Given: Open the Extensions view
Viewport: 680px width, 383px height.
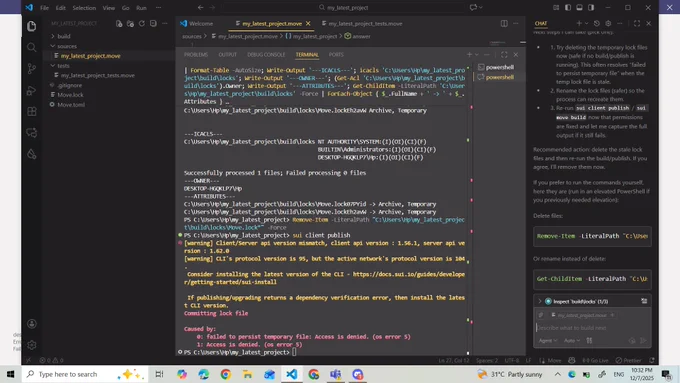Looking at the screenshot, I should click(32, 111).
